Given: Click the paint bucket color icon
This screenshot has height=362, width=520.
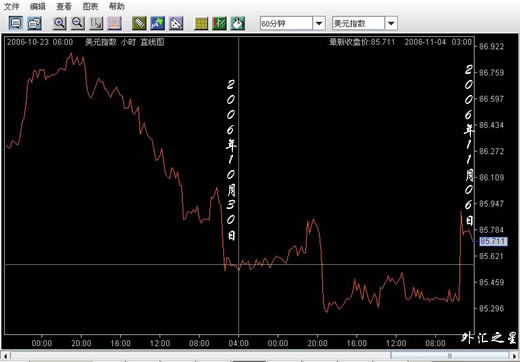Looking at the screenshot, I should click(238, 23).
